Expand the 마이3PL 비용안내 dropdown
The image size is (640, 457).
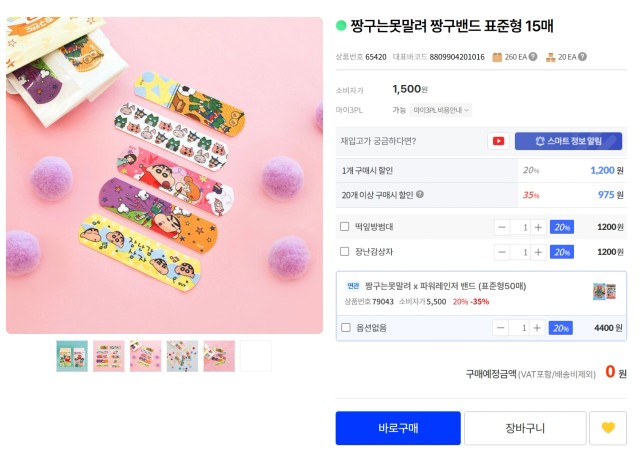pos(440,110)
